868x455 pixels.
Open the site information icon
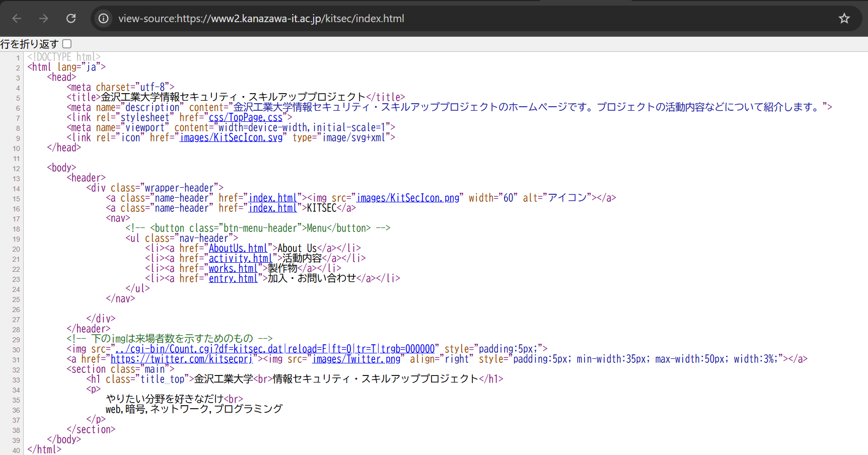click(x=103, y=19)
